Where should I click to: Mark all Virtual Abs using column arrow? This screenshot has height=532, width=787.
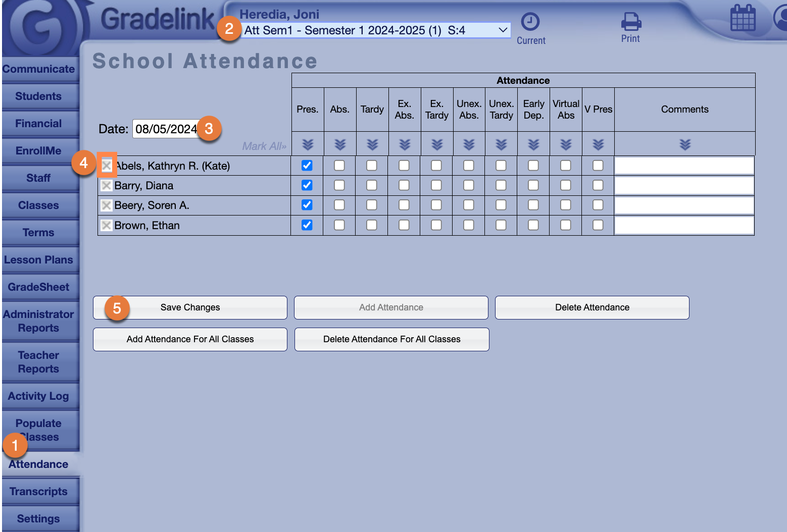coord(566,145)
